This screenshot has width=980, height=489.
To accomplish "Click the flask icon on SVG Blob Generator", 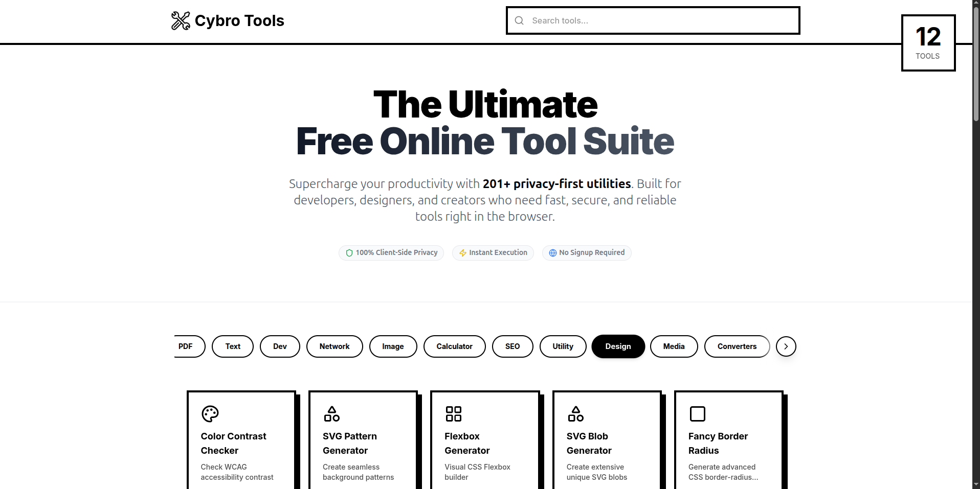I will coord(576,414).
